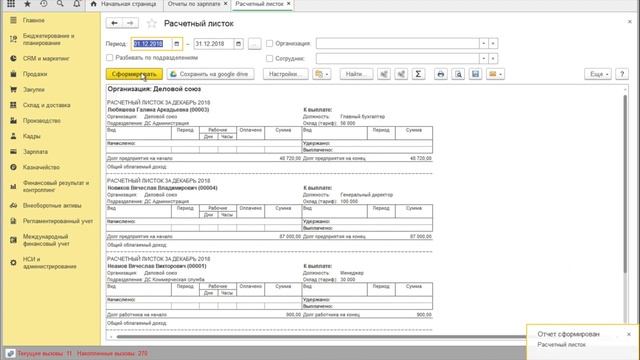Open the Настройки button
Image resolution: width=640 pixels, height=360 pixels.
point(285,74)
